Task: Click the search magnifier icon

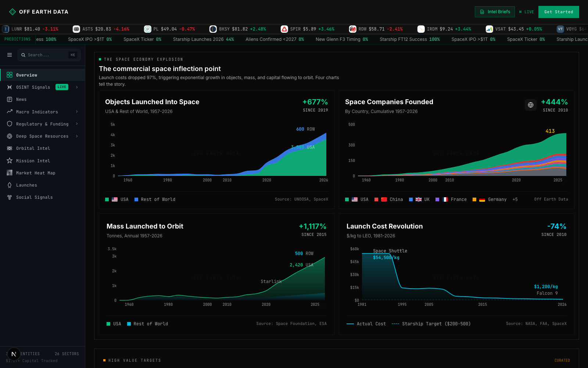Action: click(x=24, y=55)
